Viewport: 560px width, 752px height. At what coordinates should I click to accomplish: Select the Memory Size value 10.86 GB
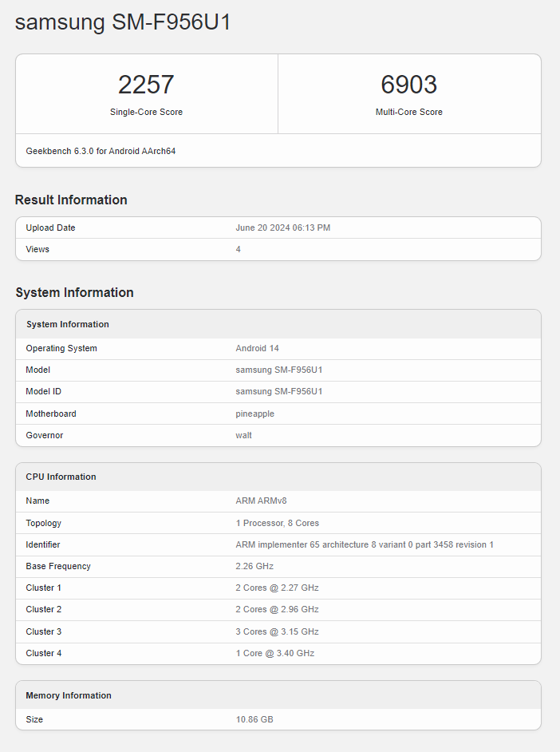(x=254, y=719)
